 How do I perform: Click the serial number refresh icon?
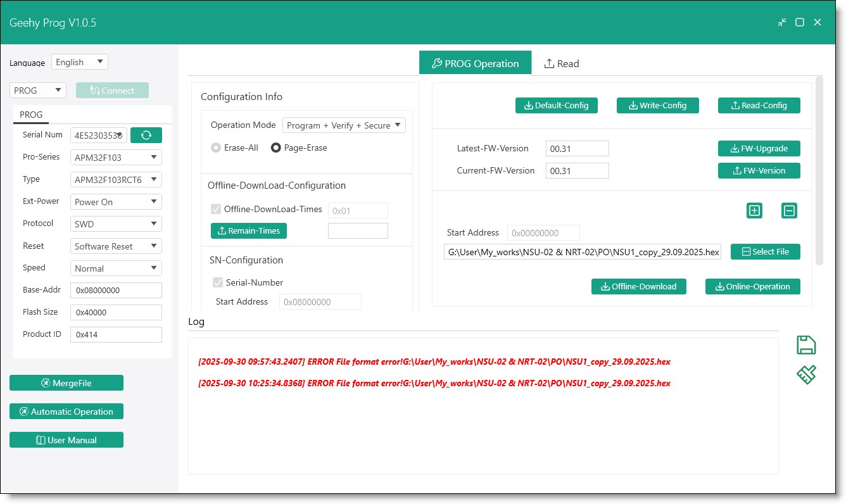coord(146,135)
